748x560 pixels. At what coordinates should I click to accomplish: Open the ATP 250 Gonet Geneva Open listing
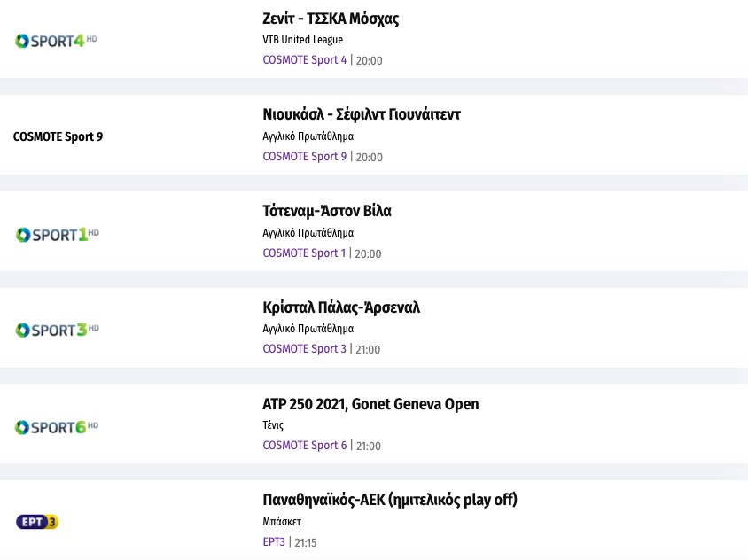(x=370, y=404)
